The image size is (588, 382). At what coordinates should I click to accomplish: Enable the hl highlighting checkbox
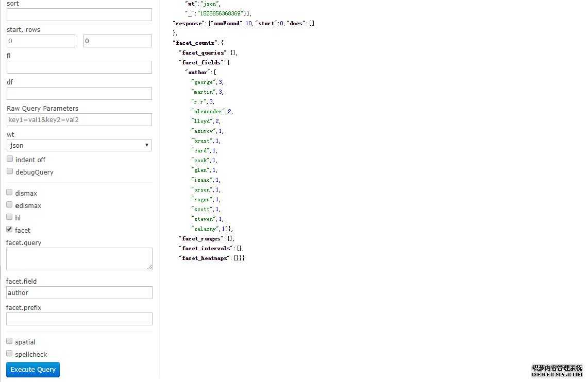coord(10,217)
